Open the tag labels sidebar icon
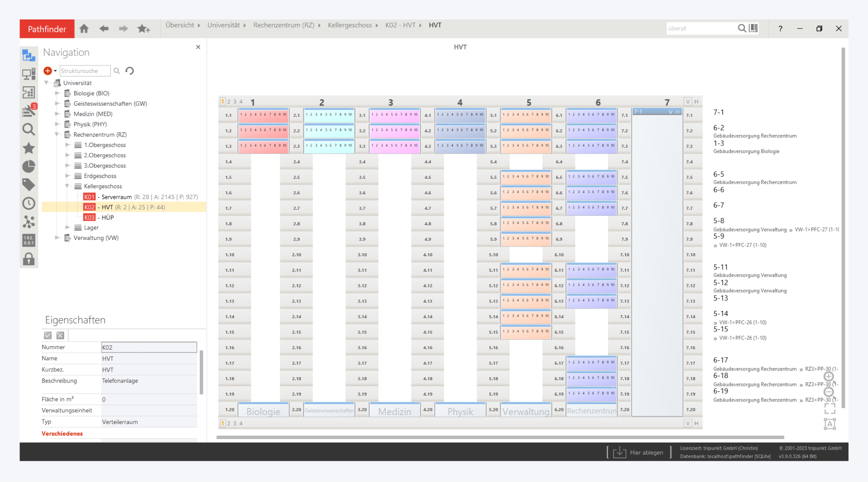 tap(29, 185)
